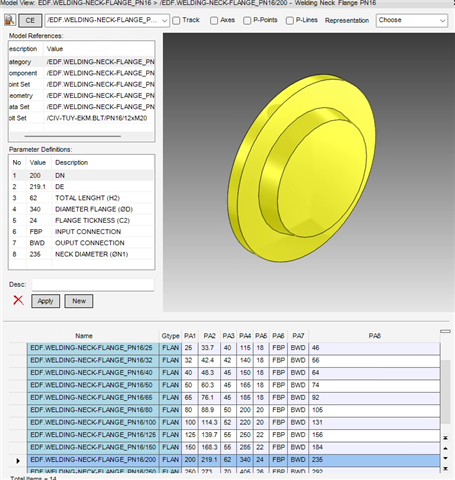
Task: Click the table vertical scrollbar
Action: 445,392
